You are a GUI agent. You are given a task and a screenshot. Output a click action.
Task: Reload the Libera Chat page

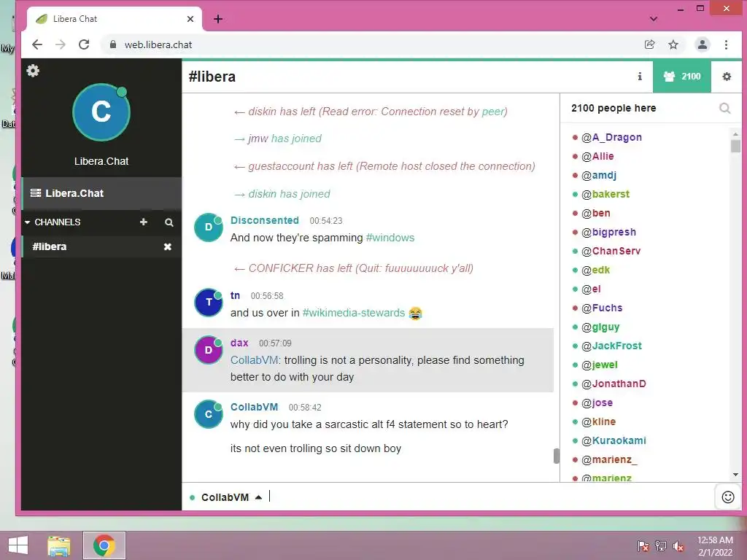pos(84,44)
